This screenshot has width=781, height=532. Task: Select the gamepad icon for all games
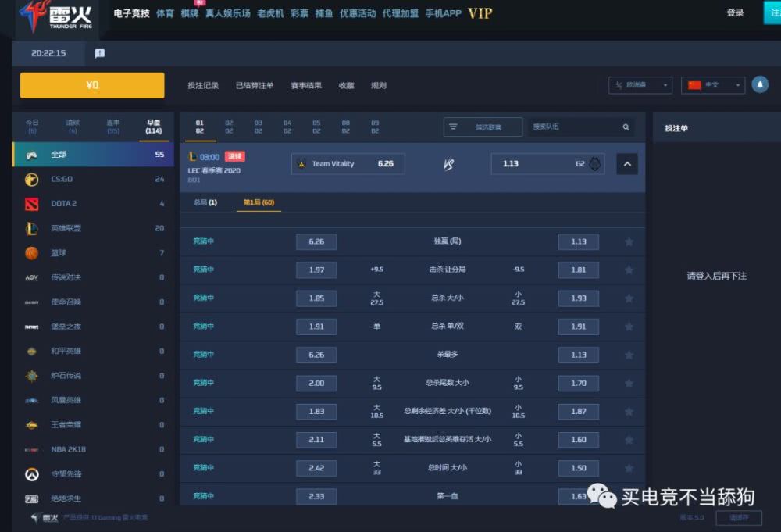click(32, 155)
